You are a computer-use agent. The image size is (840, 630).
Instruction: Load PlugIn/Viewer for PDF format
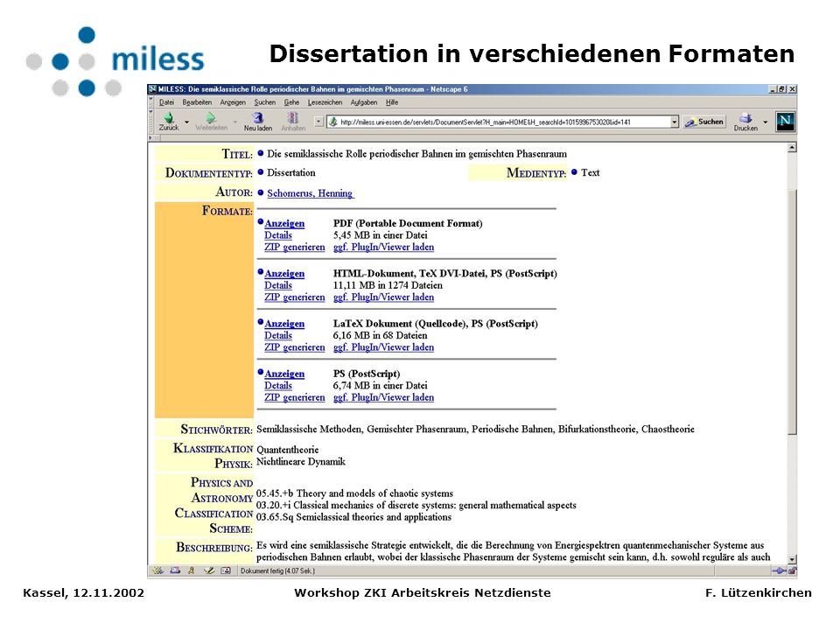[x=383, y=247]
